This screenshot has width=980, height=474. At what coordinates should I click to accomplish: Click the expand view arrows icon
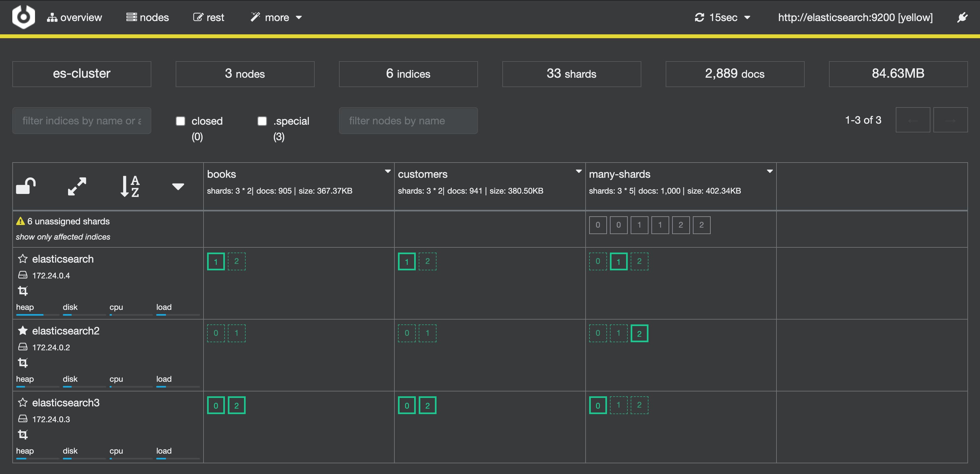(76, 186)
